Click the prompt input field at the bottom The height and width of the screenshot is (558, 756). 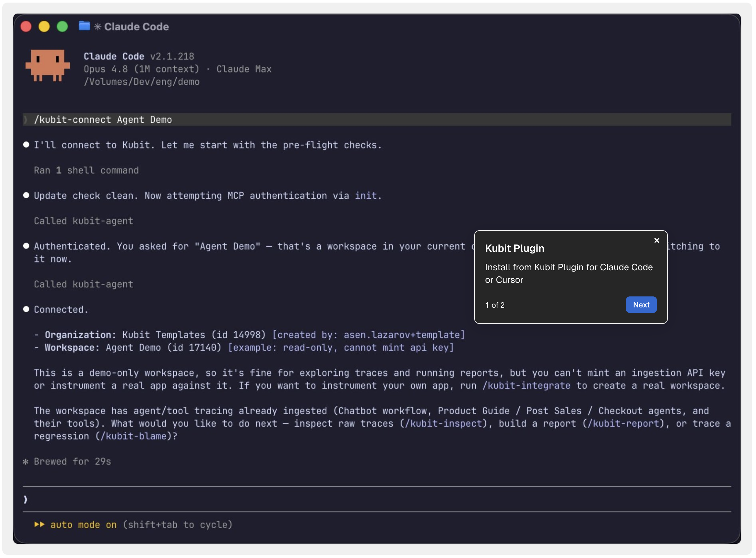tap(377, 500)
